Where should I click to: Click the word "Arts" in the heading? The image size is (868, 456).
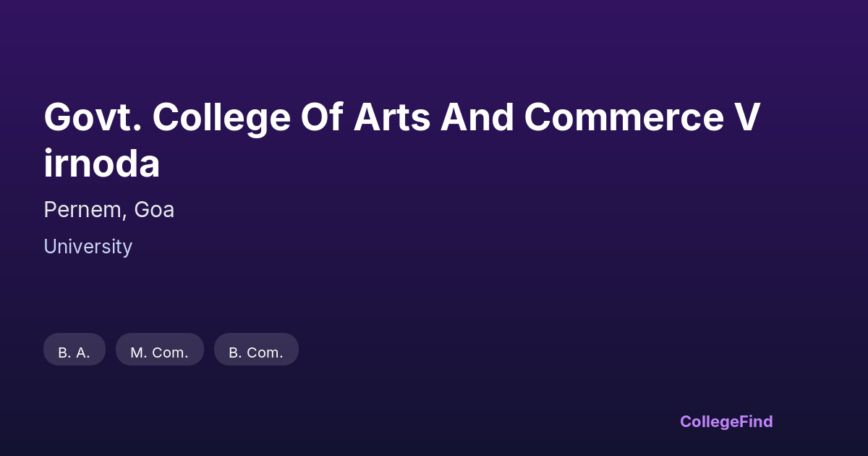(390, 117)
